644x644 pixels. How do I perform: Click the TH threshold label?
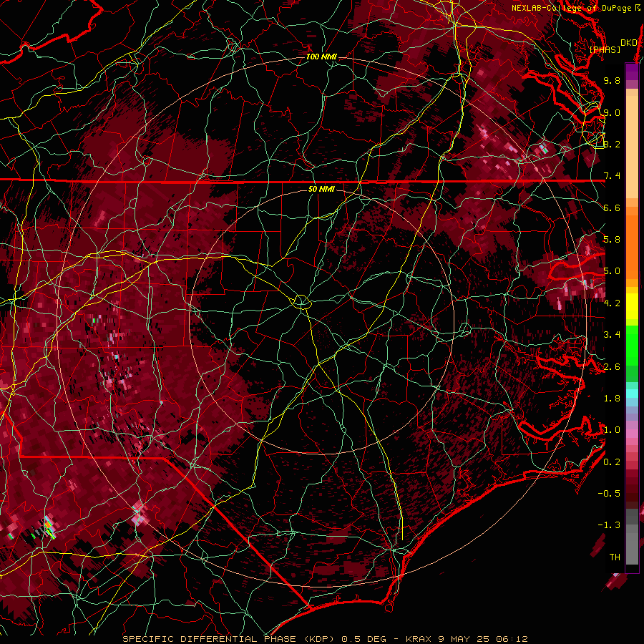tap(615, 557)
